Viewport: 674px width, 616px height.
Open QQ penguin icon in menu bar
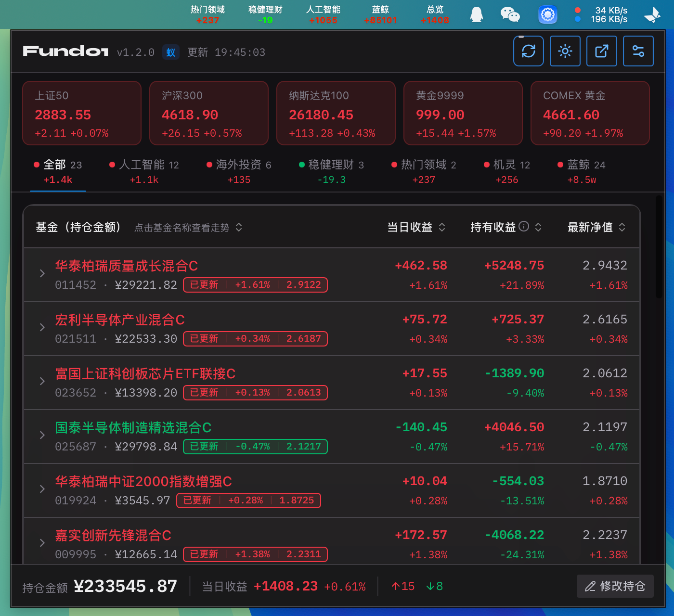[x=477, y=14]
